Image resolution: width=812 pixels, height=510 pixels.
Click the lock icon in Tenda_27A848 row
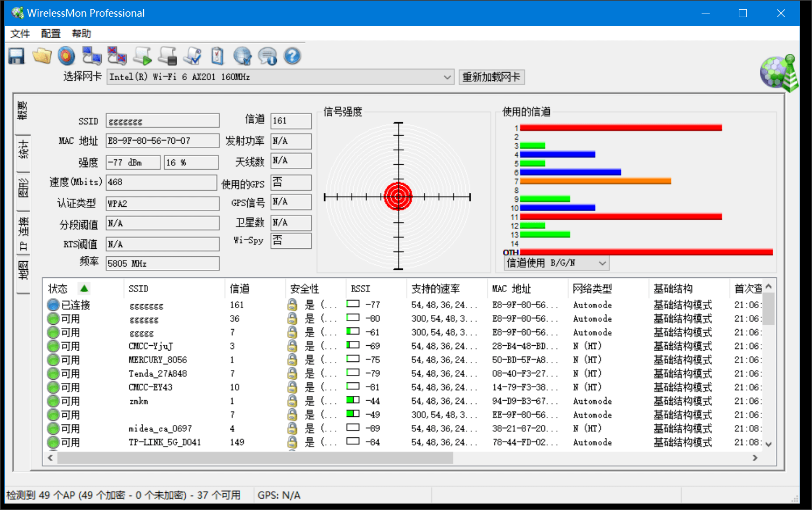292,373
